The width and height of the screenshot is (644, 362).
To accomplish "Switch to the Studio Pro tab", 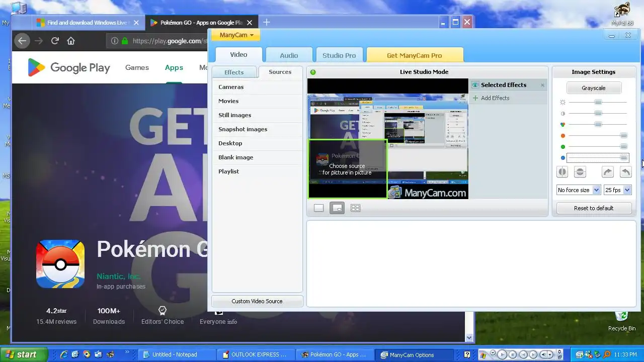I will [x=339, y=55].
